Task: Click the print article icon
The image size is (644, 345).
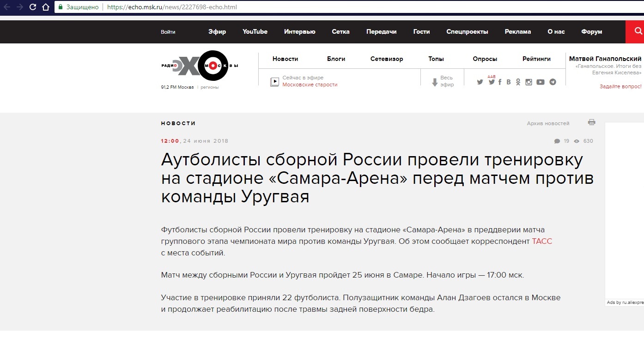Action: click(x=591, y=122)
